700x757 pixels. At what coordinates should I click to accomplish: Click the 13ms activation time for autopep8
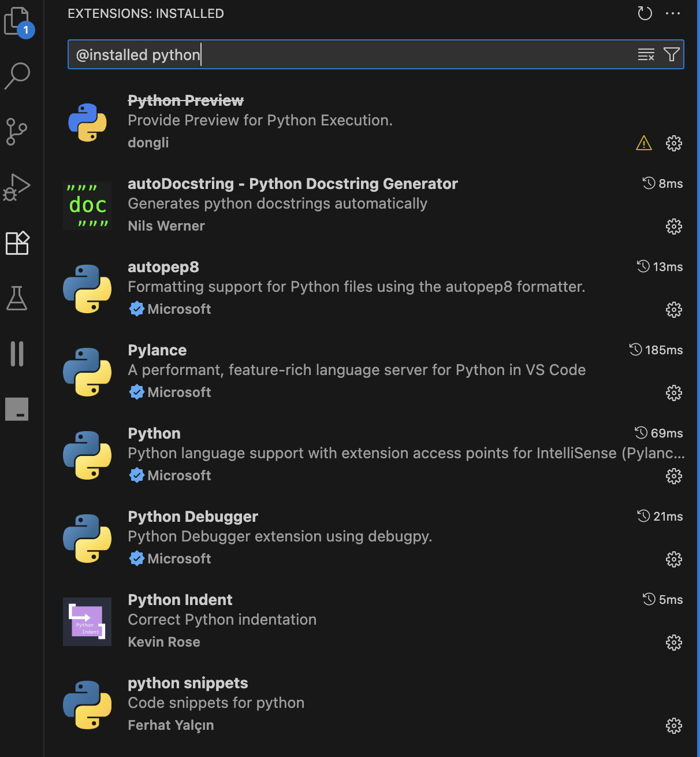(x=660, y=267)
